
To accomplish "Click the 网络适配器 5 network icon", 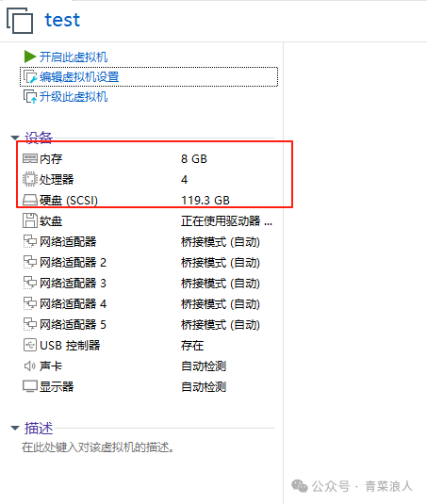I will [x=30, y=324].
